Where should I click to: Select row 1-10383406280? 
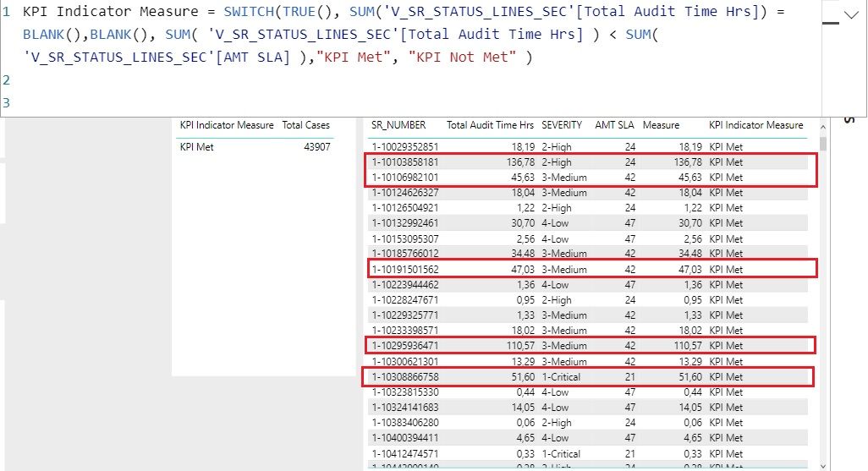pyautogui.click(x=588, y=422)
